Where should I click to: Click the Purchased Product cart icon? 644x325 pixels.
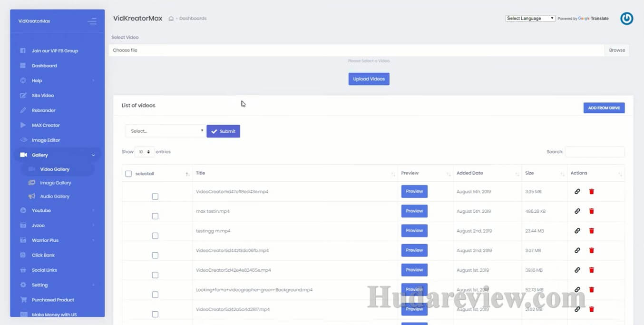tap(23, 300)
